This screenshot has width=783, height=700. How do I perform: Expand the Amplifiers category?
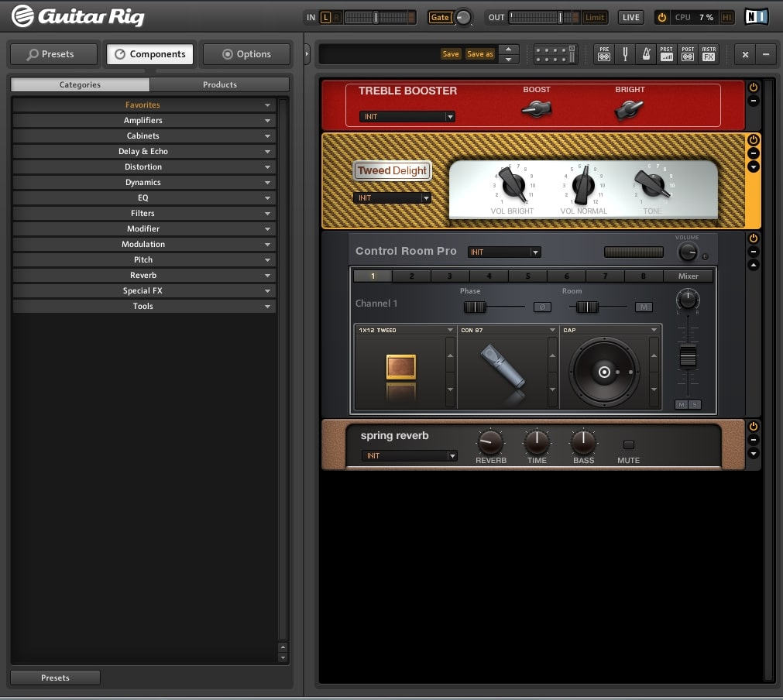[x=143, y=120]
